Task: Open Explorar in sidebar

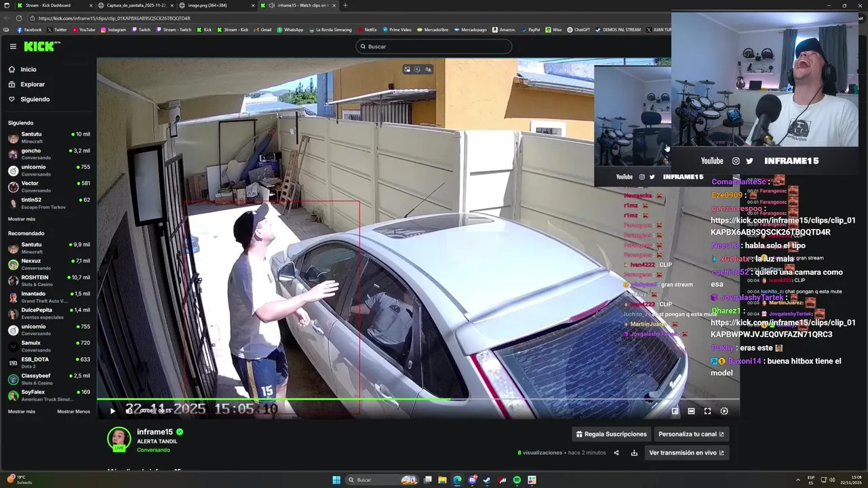Action: point(33,84)
